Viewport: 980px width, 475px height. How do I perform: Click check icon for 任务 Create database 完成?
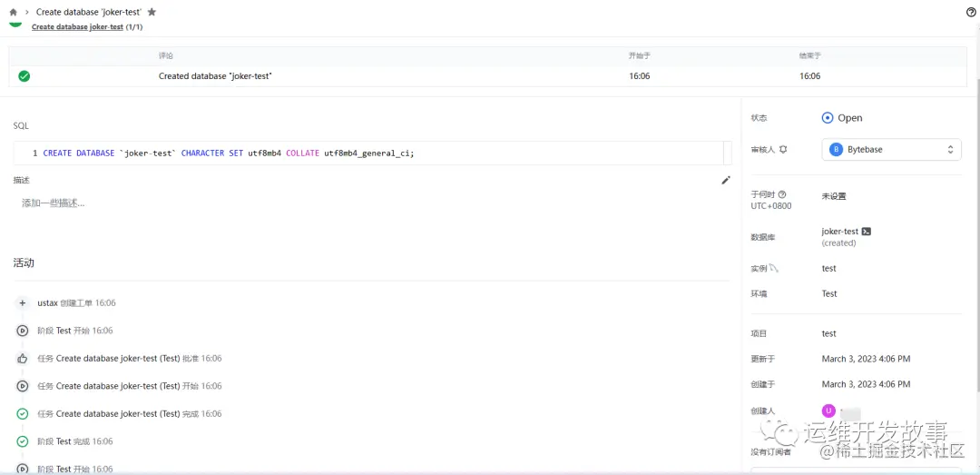click(x=23, y=413)
